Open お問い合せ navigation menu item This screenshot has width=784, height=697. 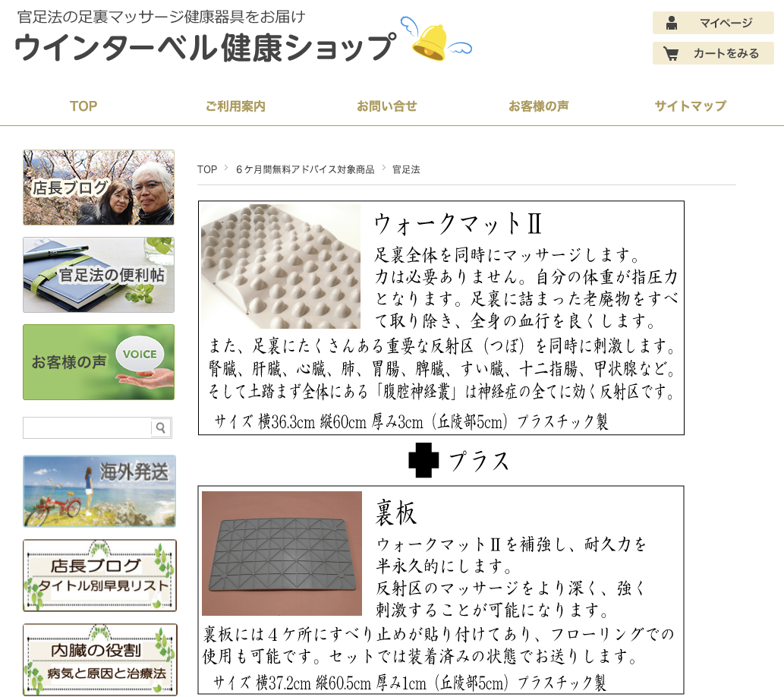coord(387,106)
